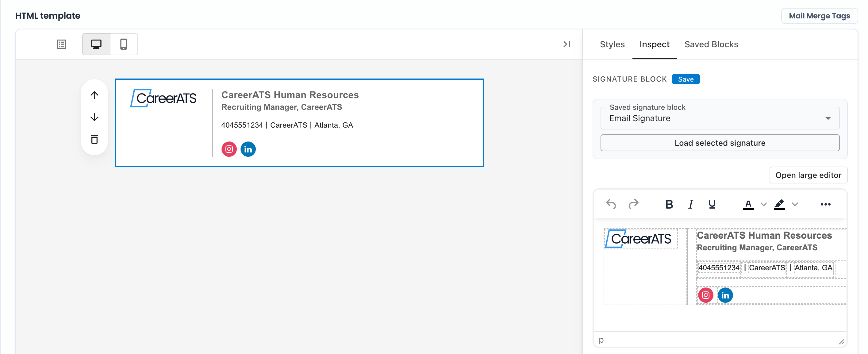Expand the text color picker arrow
The height and width of the screenshot is (354, 868).
[763, 204]
